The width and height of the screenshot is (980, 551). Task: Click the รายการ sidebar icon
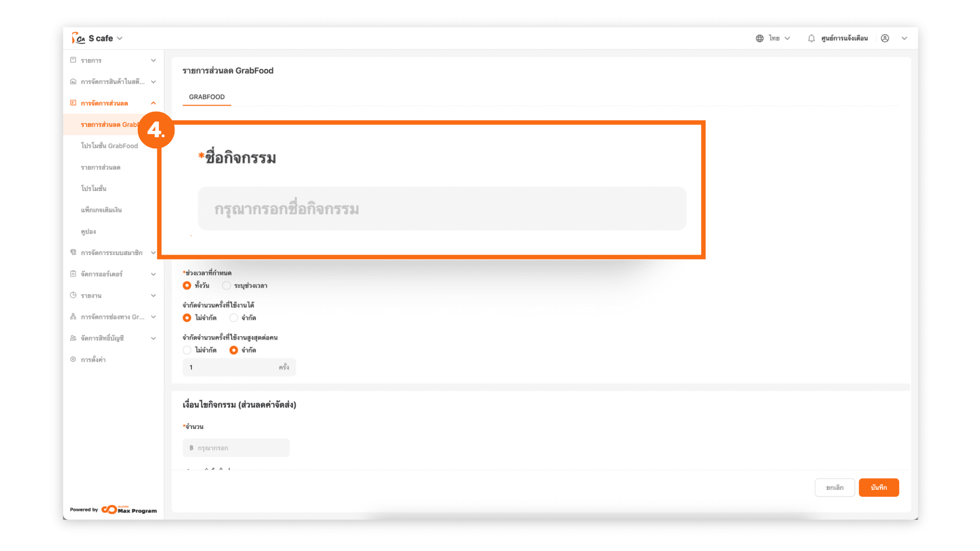pyautogui.click(x=73, y=60)
